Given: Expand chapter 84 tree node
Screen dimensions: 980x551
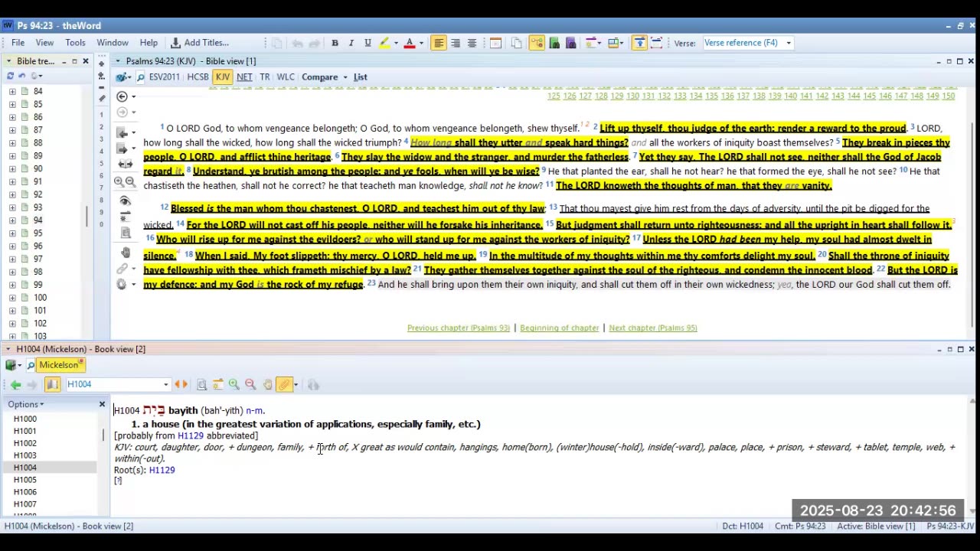Looking at the screenshot, I should 12,91.
